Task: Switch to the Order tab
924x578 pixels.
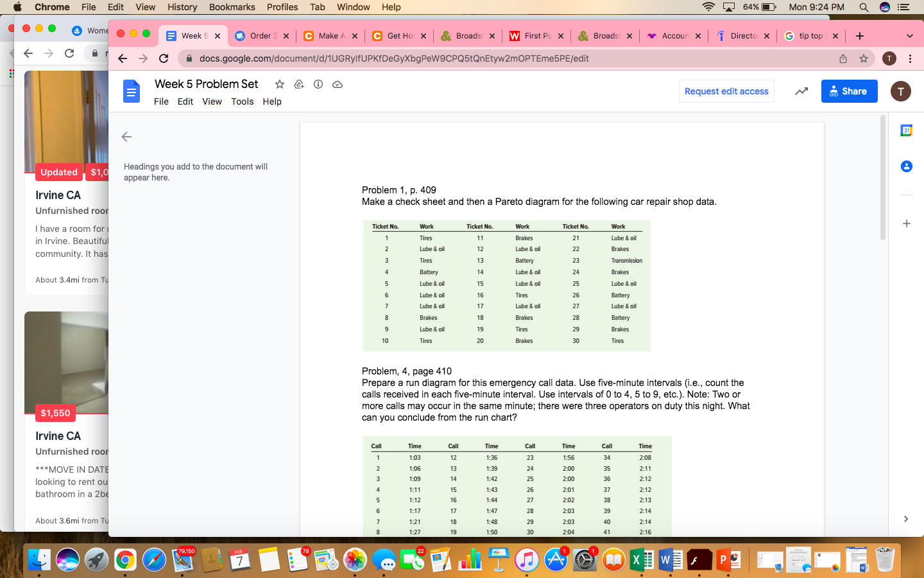Action: 262,36
